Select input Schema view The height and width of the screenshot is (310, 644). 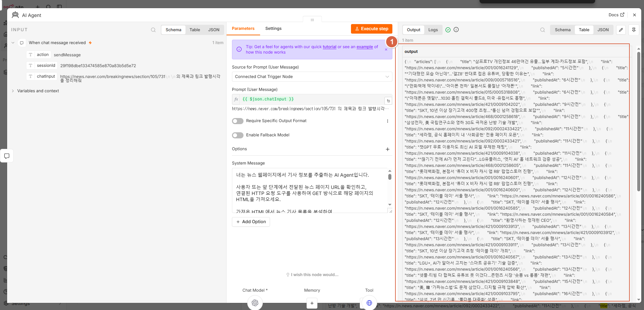tap(173, 30)
